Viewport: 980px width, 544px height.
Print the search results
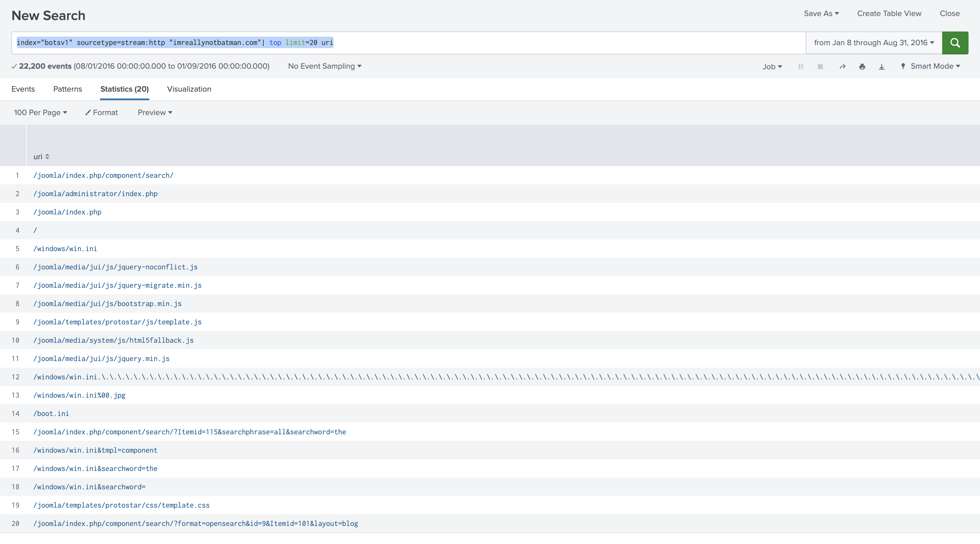[x=862, y=66]
